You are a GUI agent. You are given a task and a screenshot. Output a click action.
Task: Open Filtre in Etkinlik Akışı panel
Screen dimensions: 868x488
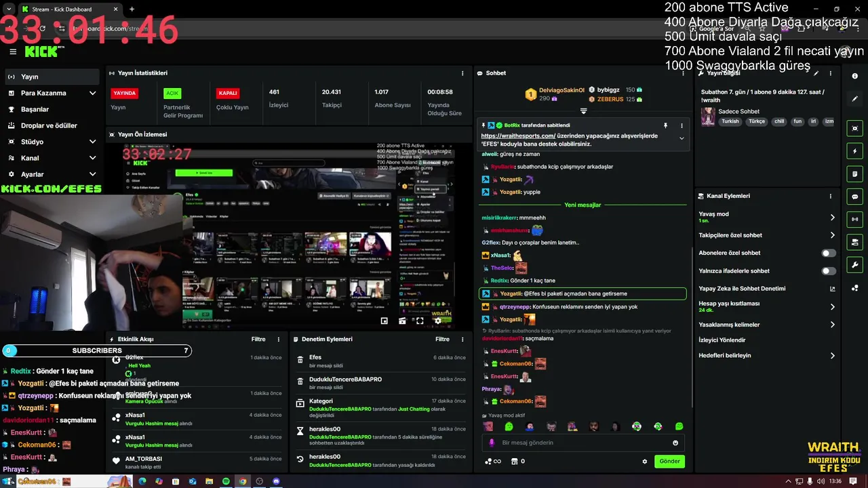258,339
